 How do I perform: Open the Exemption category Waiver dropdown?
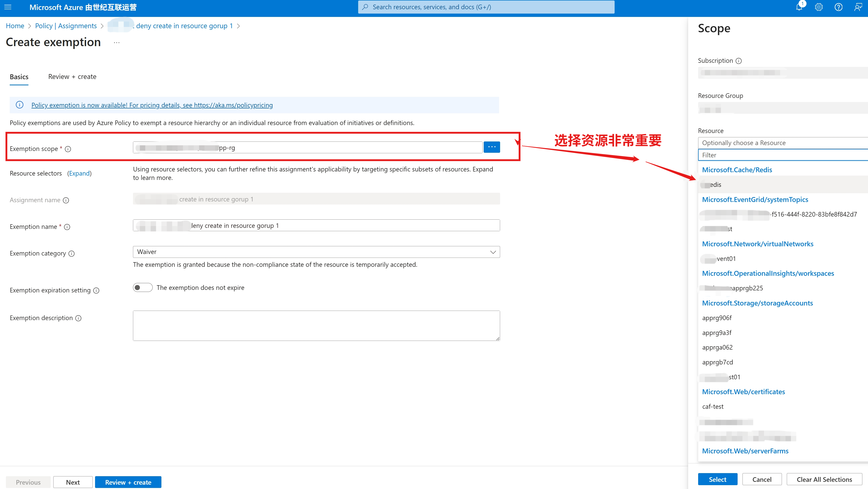tap(316, 252)
